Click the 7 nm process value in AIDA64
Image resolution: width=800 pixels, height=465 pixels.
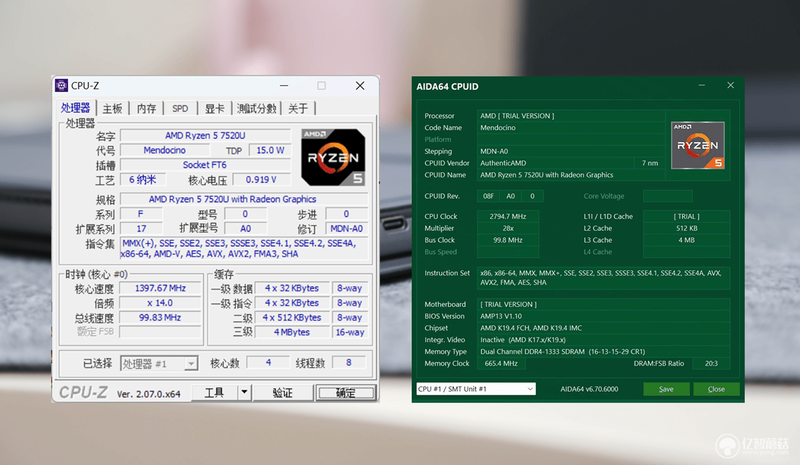click(650, 163)
